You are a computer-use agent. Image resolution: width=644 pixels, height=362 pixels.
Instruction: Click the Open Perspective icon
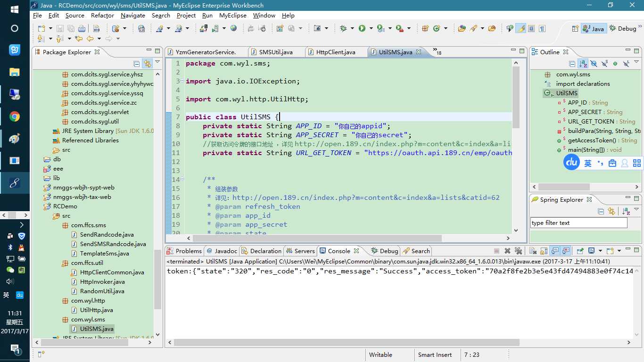575,28
